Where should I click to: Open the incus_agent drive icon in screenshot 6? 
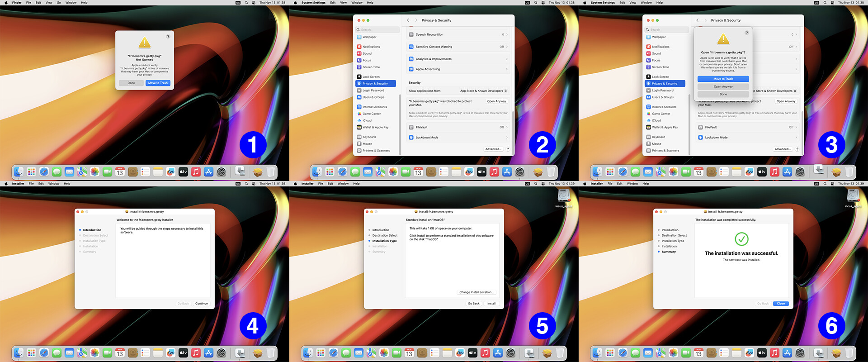853,196
